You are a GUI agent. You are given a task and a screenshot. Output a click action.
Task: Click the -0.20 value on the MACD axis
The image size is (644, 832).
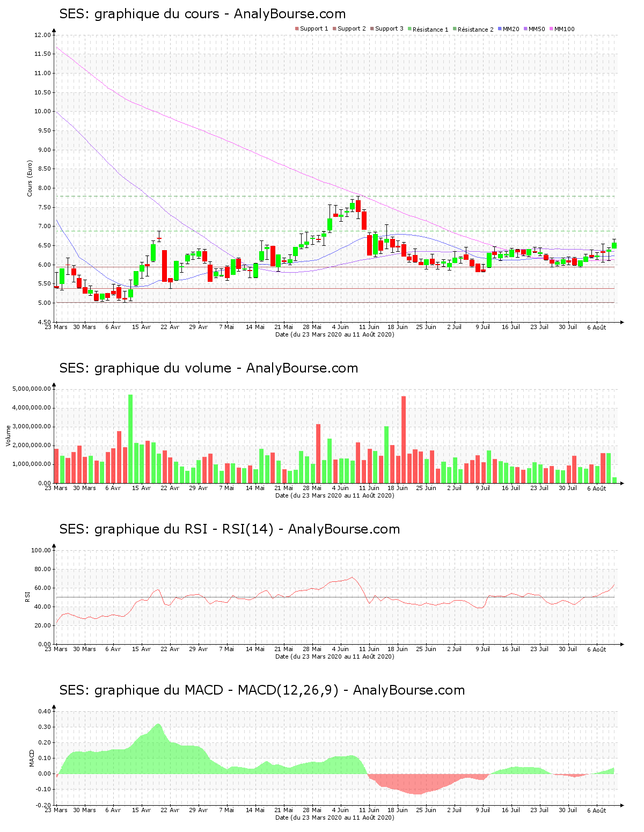(x=43, y=805)
